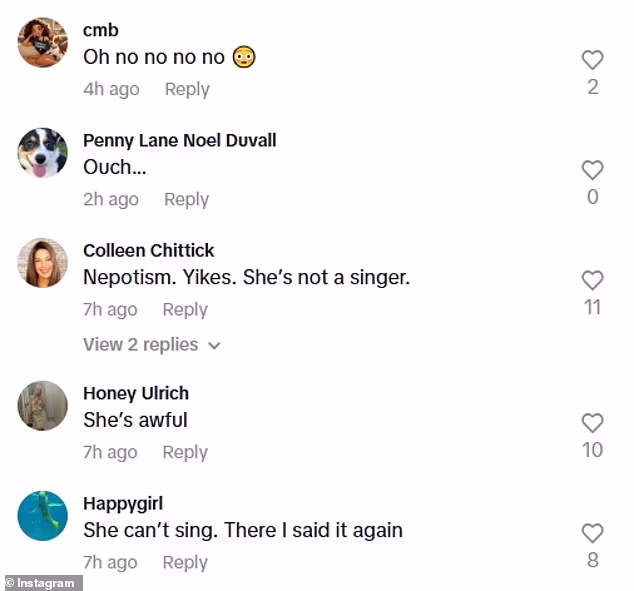Image resolution: width=634 pixels, height=591 pixels.
Task: Open the Colleen Chittick username link
Action: tap(148, 250)
